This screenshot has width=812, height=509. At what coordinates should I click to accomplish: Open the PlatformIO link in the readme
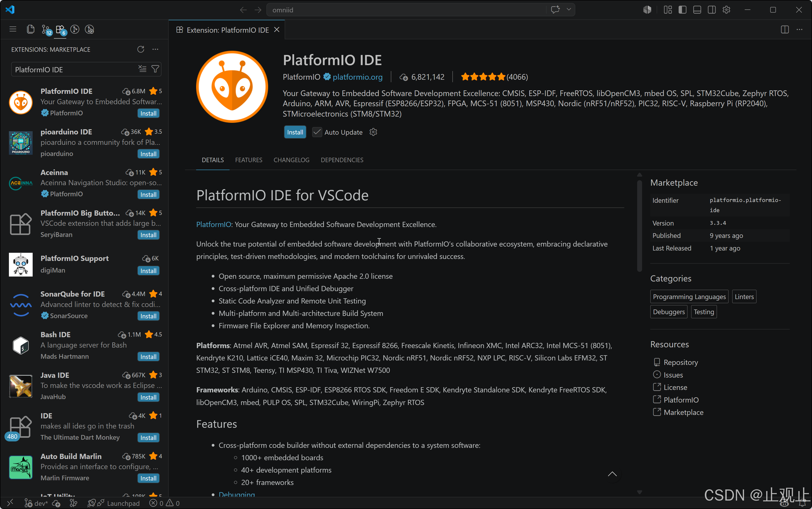213,225
